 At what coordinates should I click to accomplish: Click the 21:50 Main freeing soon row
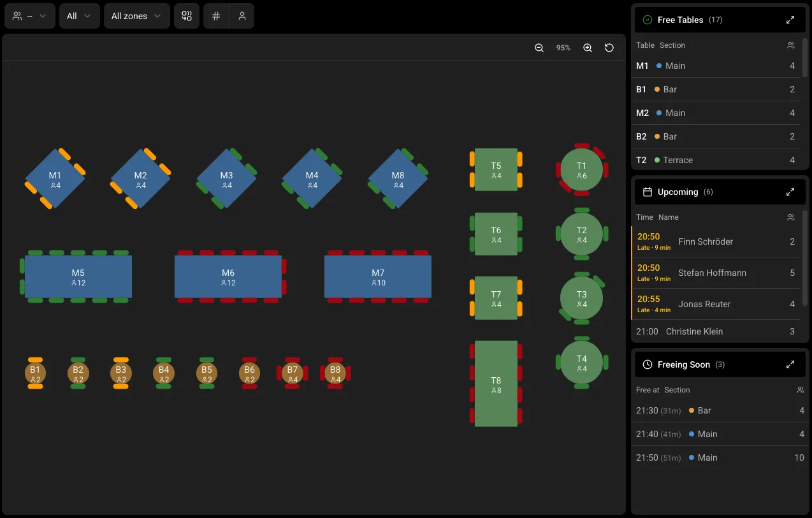tap(720, 457)
